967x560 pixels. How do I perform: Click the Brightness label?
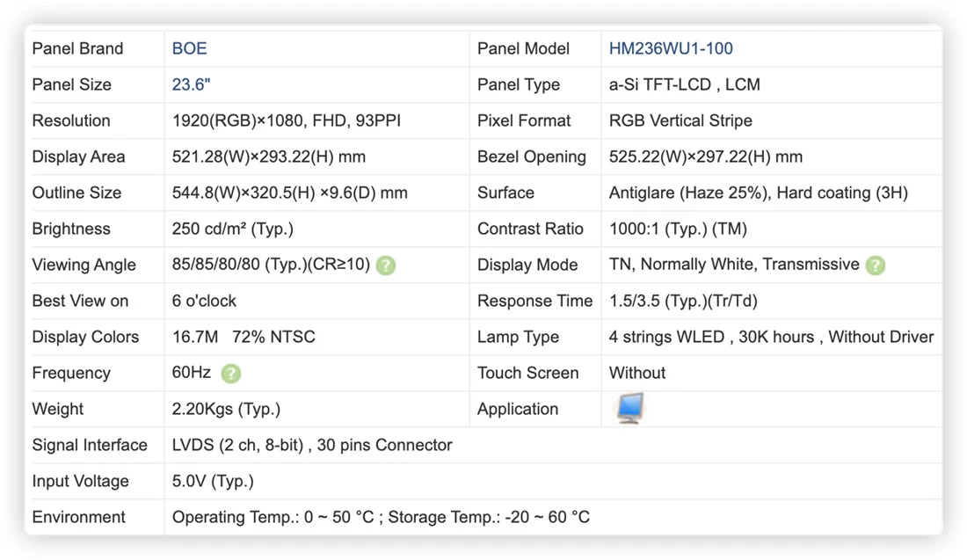(x=71, y=229)
